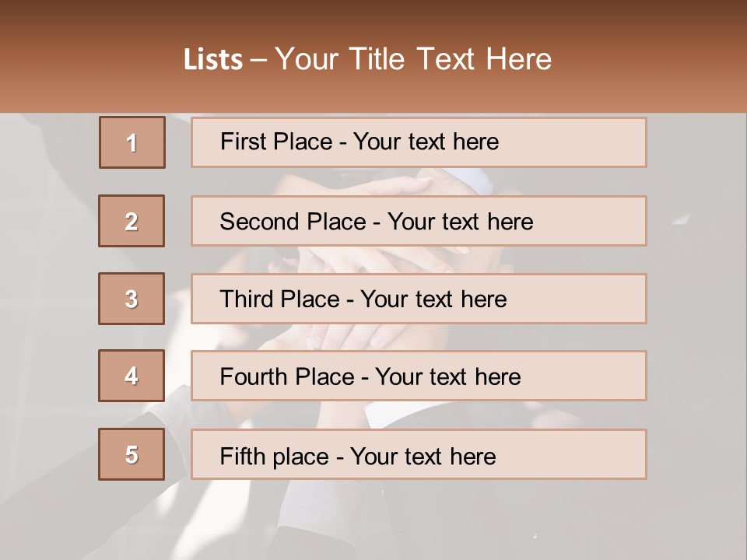Click the background photo below the list
The image size is (747, 560).
tap(373, 521)
